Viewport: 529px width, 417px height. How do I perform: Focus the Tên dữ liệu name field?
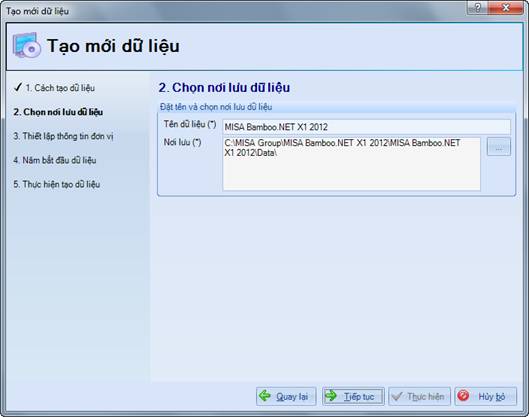(x=366, y=127)
